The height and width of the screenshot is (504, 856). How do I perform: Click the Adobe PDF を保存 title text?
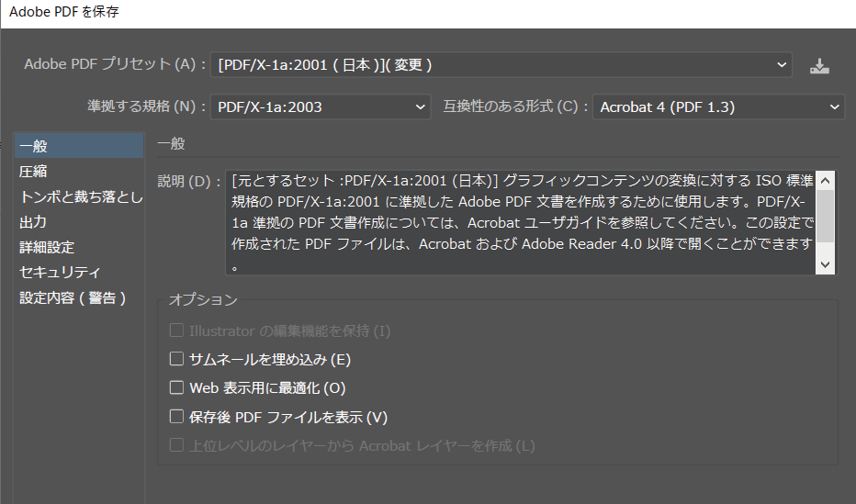coord(64,12)
